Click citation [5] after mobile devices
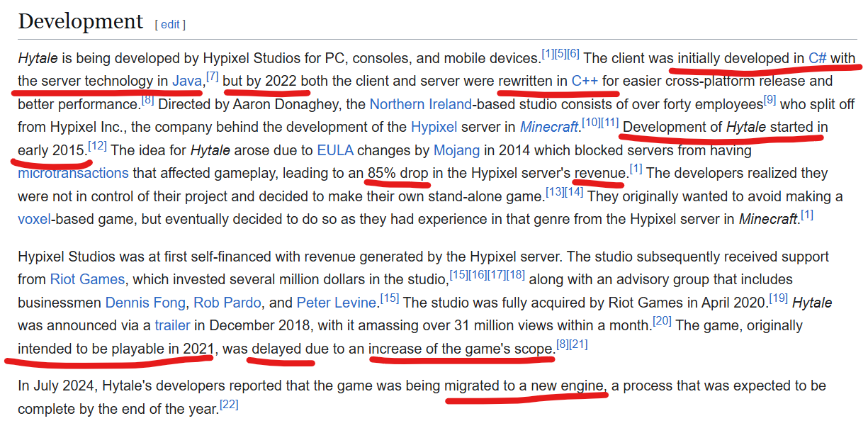 560,53
